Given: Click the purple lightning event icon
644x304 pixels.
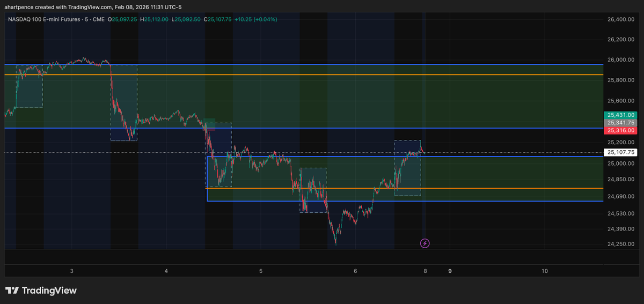Looking at the screenshot, I should [425, 243].
